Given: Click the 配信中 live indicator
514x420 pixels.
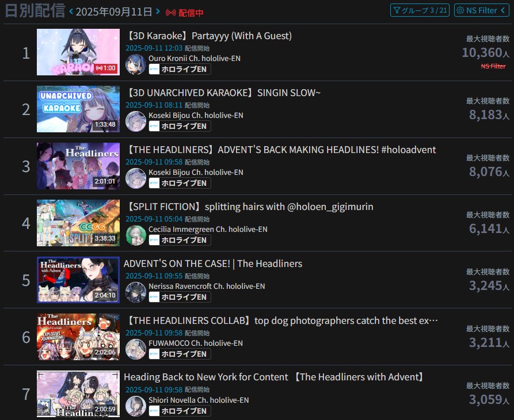Looking at the screenshot, I should click(x=185, y=13).
